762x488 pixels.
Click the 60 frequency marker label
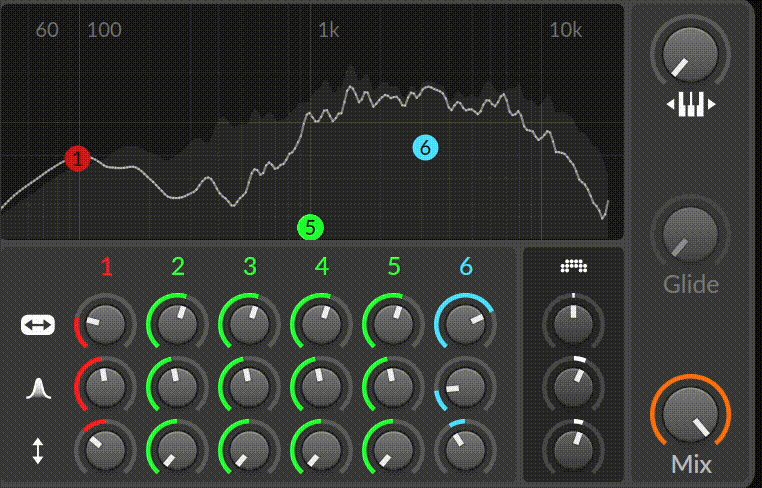click(47, 30)
